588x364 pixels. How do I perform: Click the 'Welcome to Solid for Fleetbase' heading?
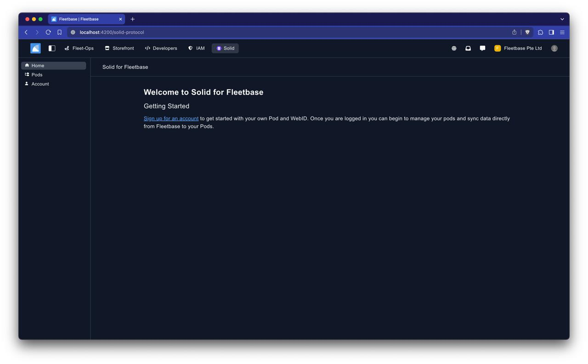point(204,92)
